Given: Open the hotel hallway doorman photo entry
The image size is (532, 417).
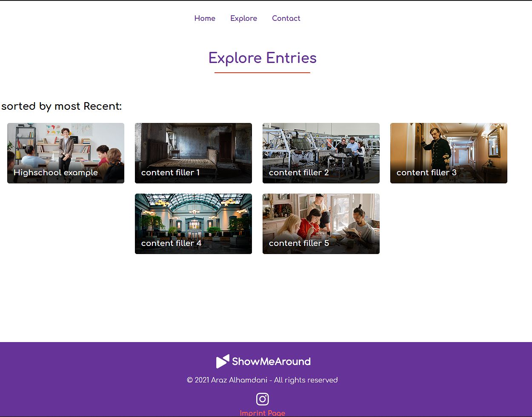Looking at the screenshot, I should coord(449,147).
